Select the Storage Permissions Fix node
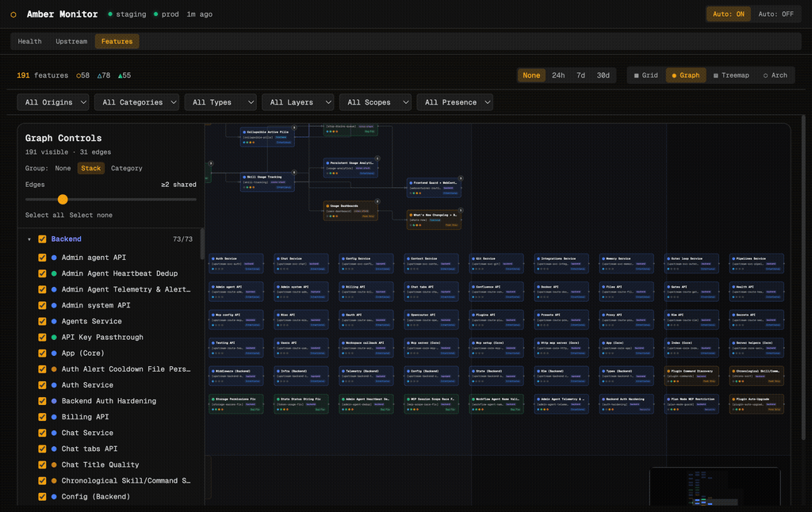 (236, 403)
